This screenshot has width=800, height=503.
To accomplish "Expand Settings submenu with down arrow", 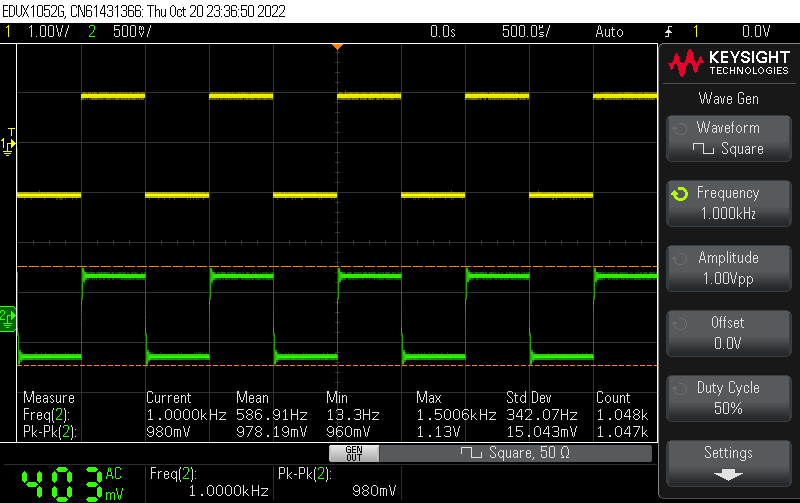I will click(728, 463).
